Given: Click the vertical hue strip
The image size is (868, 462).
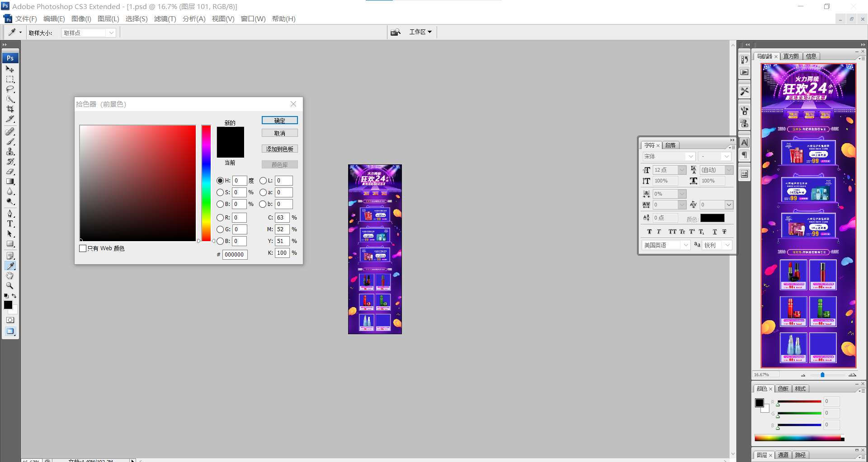Looking at the screenshot, I should tap(206, 183).
